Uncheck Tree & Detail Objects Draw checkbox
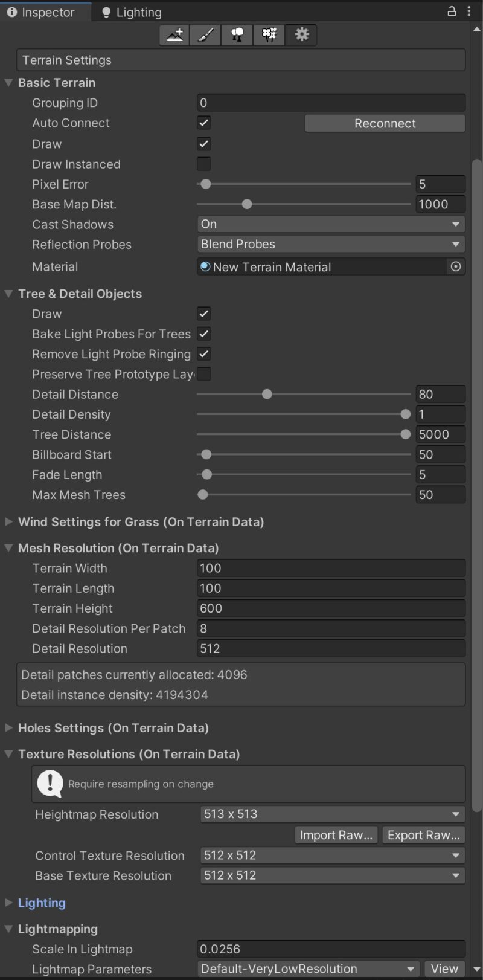 pos(204,314)
